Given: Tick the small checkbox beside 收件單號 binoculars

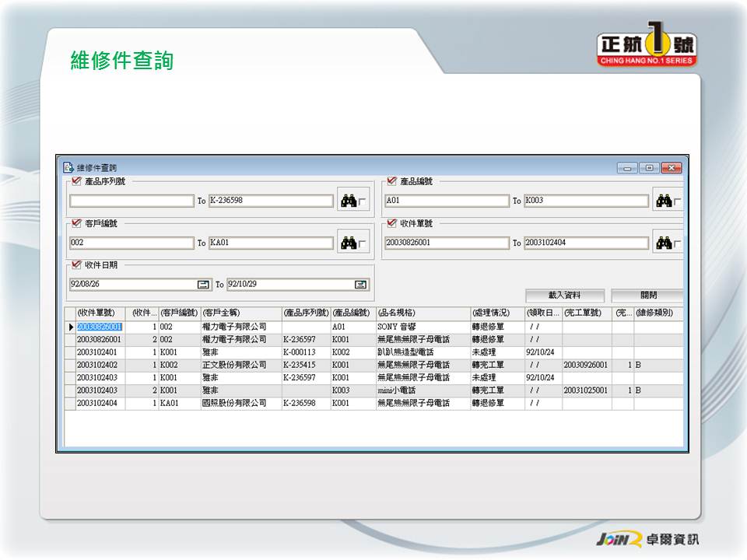Looking at the screenshot, I should (678, 245).
